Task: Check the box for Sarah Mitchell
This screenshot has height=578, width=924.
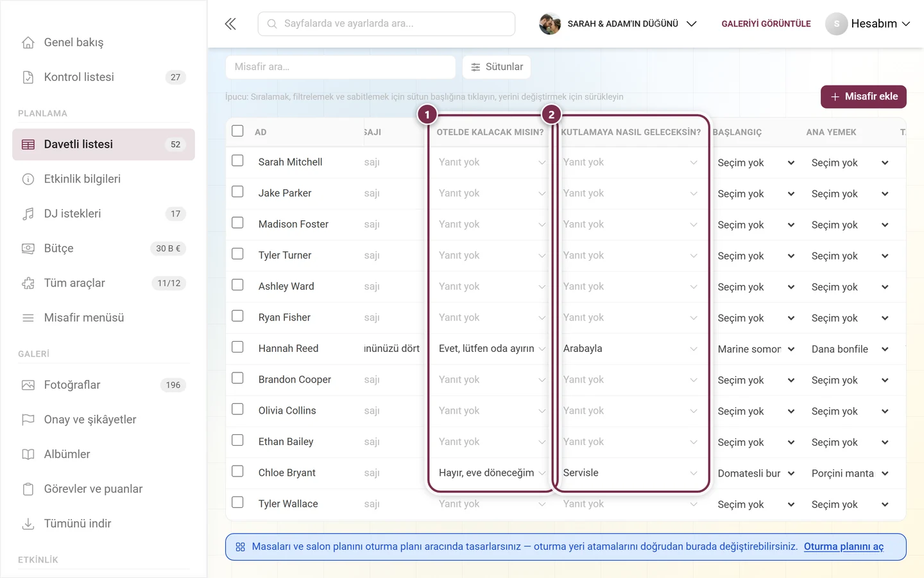Action: coord(237,161)
